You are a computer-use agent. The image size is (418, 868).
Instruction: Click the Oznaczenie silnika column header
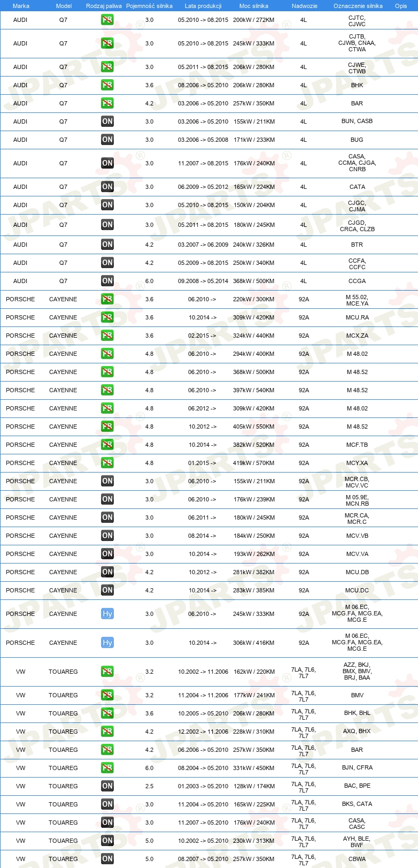click(358, 6)
